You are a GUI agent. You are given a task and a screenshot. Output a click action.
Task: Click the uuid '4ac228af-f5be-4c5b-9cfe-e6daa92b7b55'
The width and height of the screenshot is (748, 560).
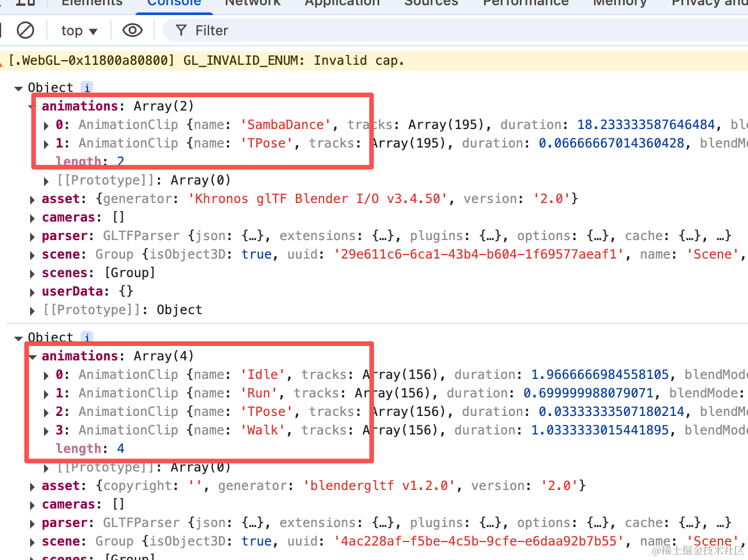[479, 541]
